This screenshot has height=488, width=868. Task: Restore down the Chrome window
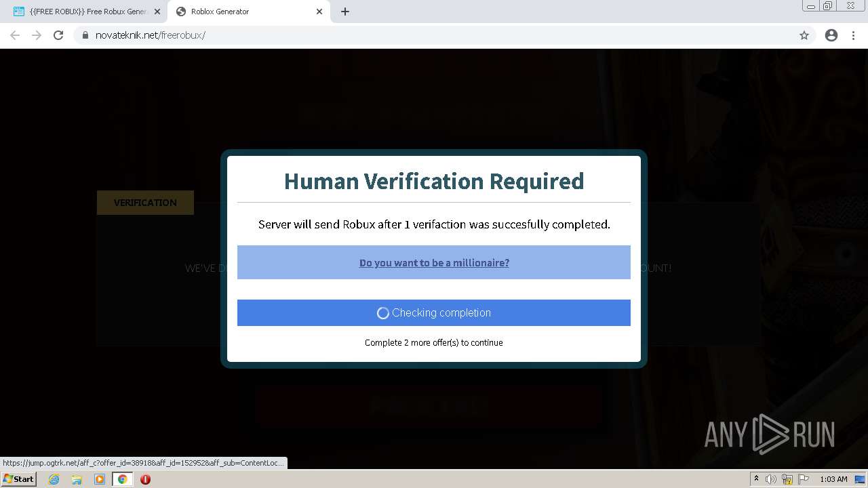(x=828, y=5)
